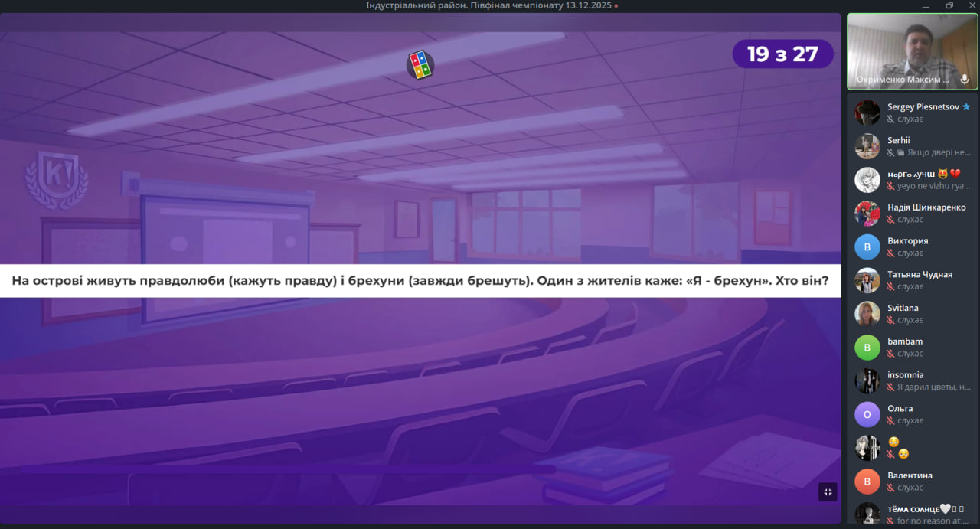Click the K! laurel logo watermark
Viewport: 980px width, 529px height.
click(x=57, y=179)
